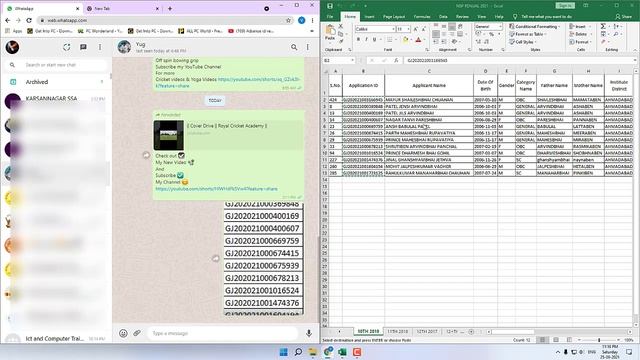
Task: Apply percent style to cells
Action: click(491, 34)
